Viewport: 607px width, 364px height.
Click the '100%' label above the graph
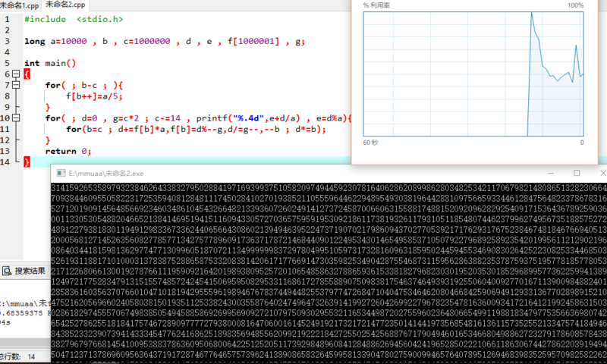coord(576,5)
